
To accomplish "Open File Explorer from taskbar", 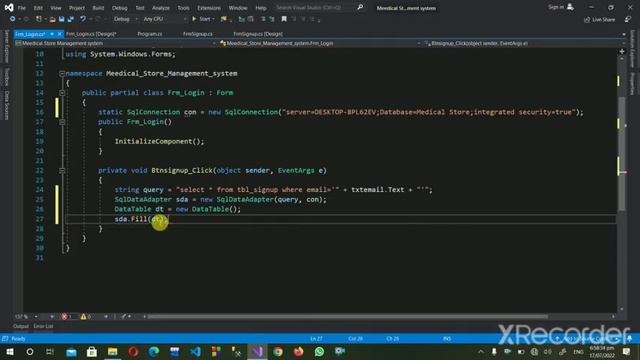I will (x=112, y=351).
